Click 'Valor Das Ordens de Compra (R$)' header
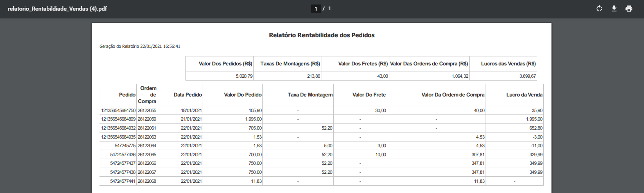 point(429,64)
